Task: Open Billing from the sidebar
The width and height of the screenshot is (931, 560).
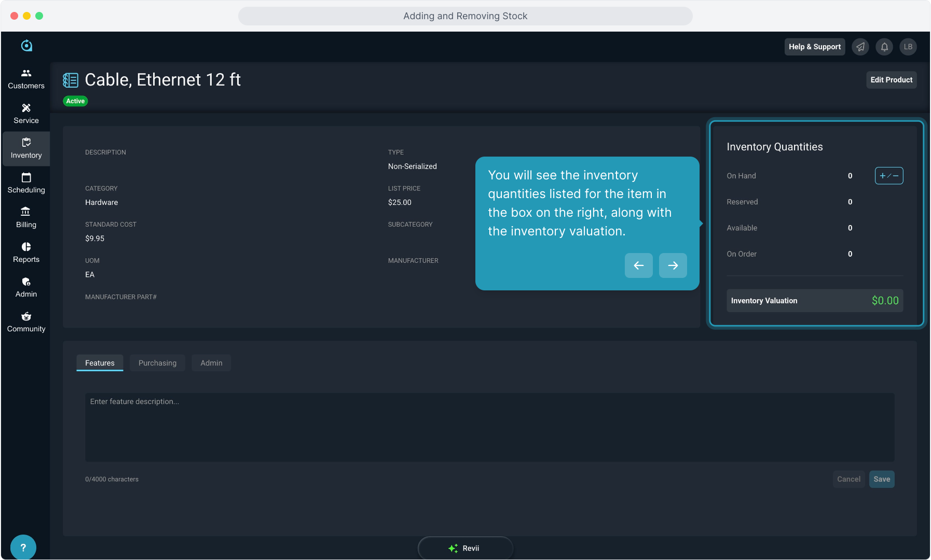Action: click(x=26, y=218)
